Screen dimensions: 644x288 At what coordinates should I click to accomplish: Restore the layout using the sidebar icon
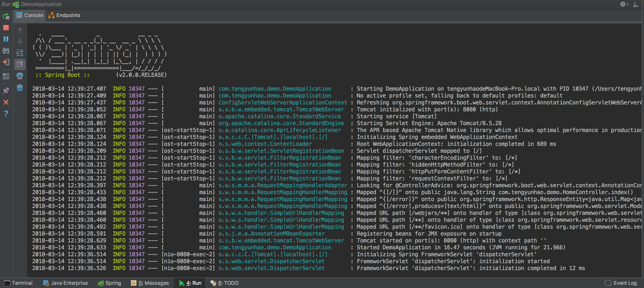click(6, 76)
